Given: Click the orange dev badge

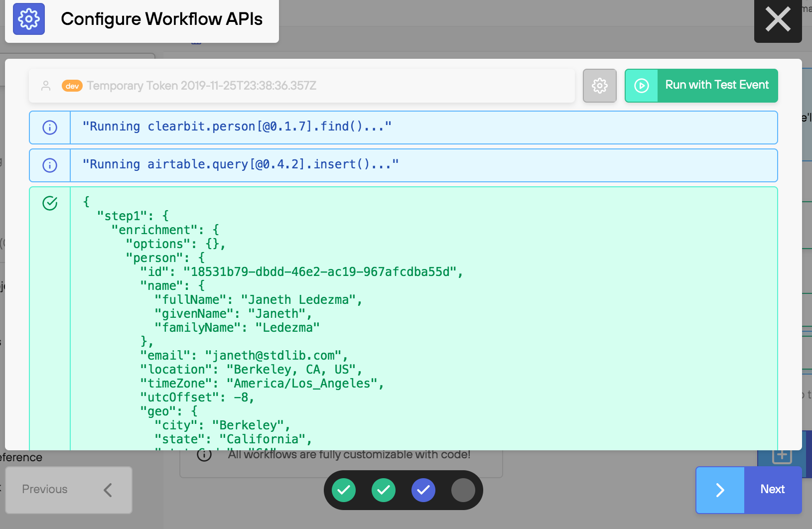Looking at the screenshot, I should coord(72,86).
